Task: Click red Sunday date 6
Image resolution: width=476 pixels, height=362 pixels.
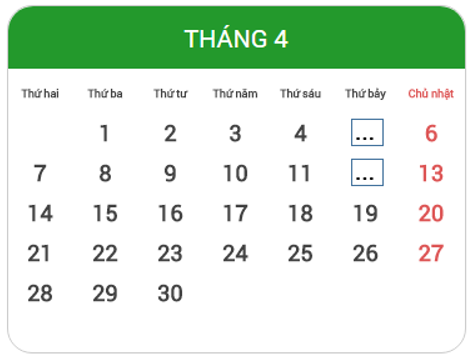Action: [x=431, y=133]
